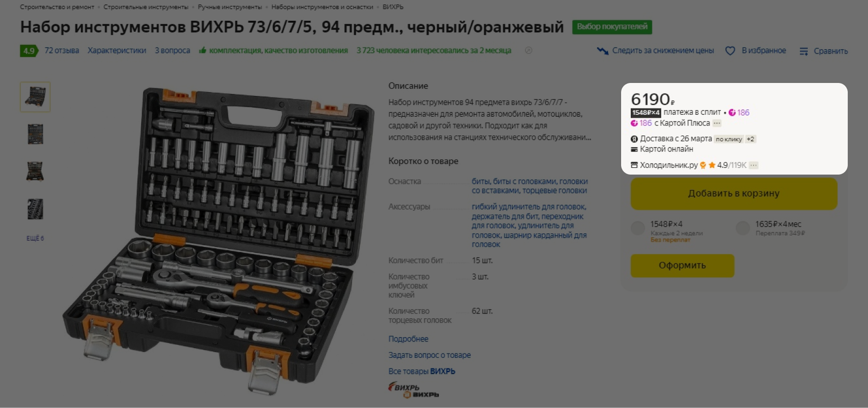This screenshot has height=408, width=868.
Task: Click the green thumbs-up icon near комплектация
Action: 203,50
